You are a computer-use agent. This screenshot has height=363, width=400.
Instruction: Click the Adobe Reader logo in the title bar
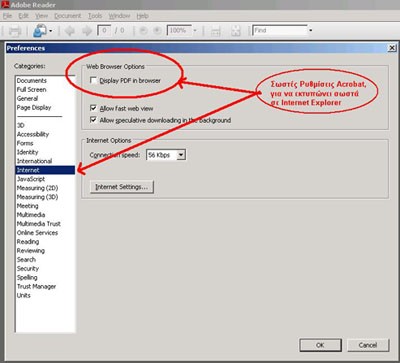tap(5, 5)
